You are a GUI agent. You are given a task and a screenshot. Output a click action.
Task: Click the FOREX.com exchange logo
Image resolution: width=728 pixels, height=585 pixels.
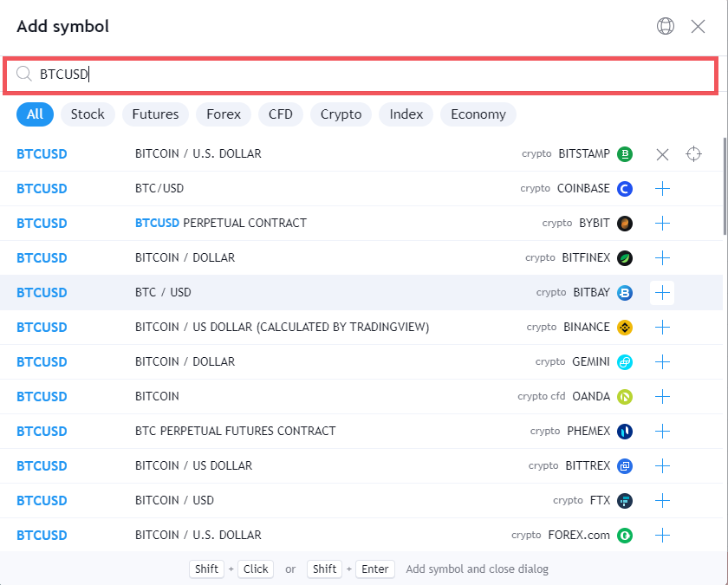[625, 536]
